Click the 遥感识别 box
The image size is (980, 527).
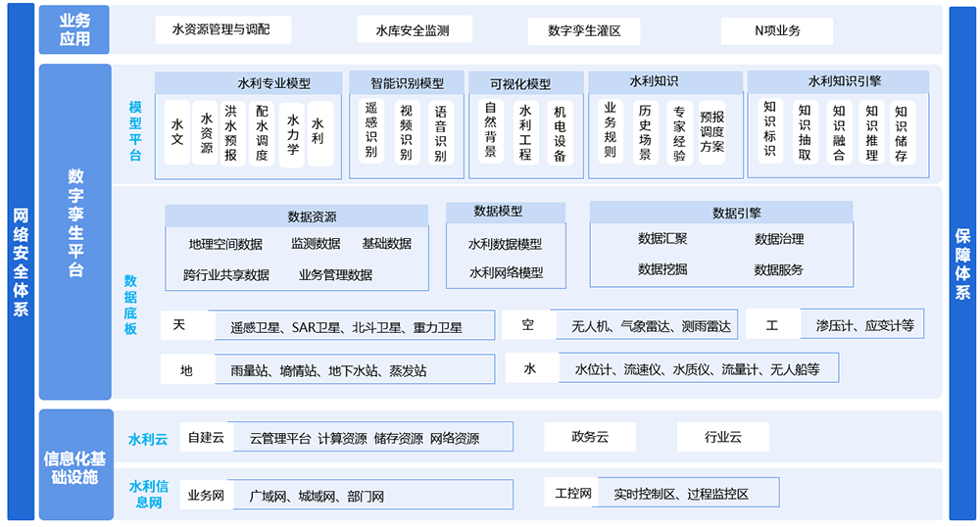tap(370, 130)
